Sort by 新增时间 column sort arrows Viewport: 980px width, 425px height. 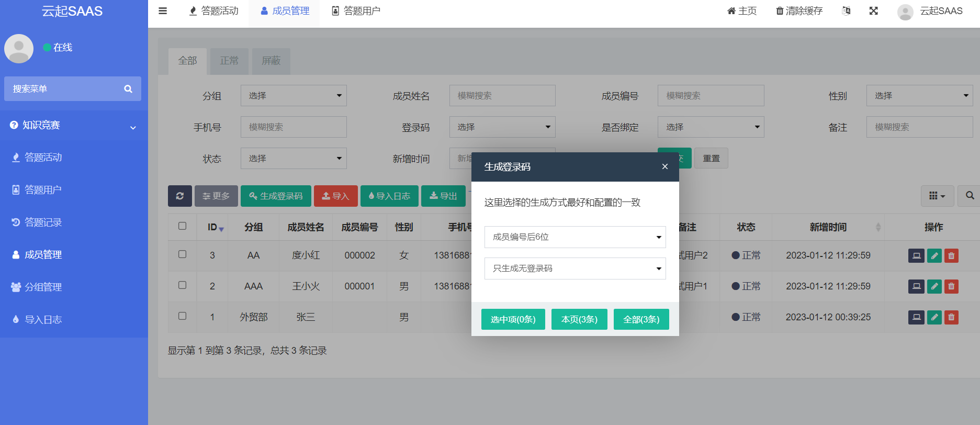click(878, 227)
